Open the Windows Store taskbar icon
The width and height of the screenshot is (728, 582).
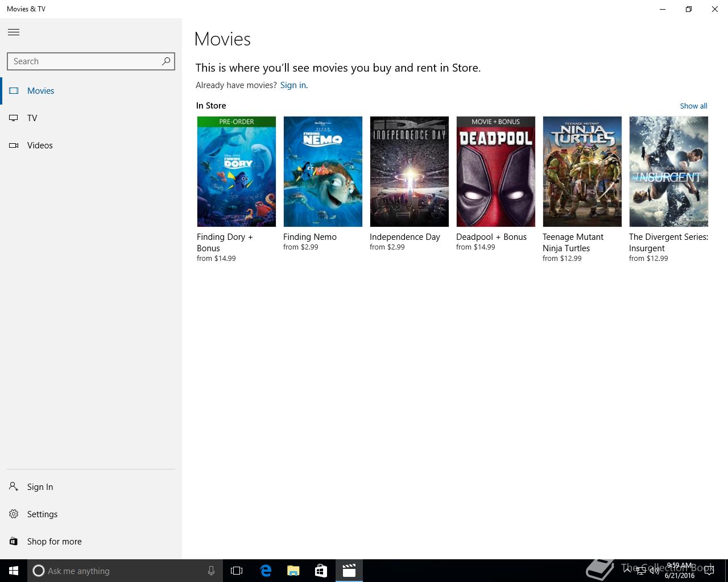click(x=321, y=571)
